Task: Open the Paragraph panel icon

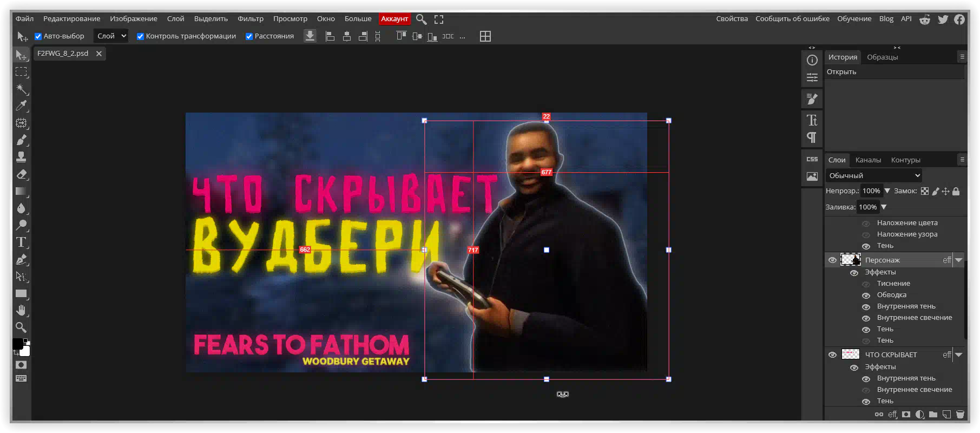Action: coord(812,137)
